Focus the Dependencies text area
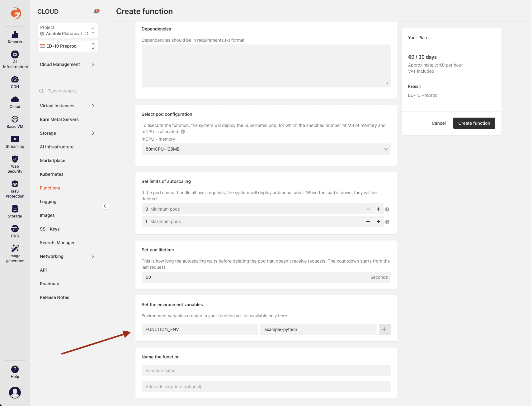Image resolution: width=532 pixels, height=406 pixels. coord(266,66)
